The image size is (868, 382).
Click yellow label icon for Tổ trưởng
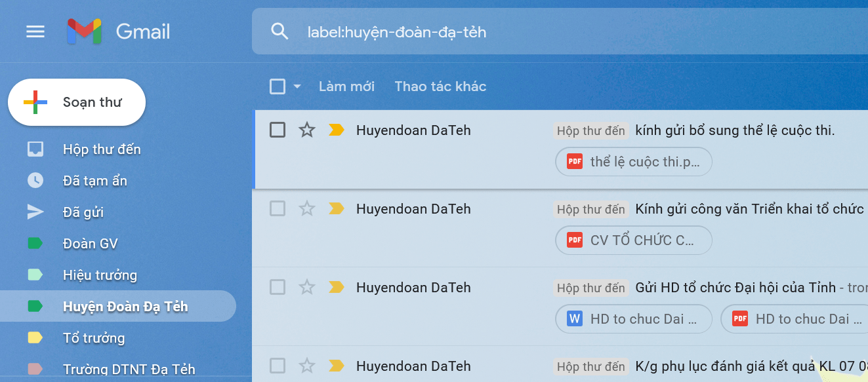(35, 338)
